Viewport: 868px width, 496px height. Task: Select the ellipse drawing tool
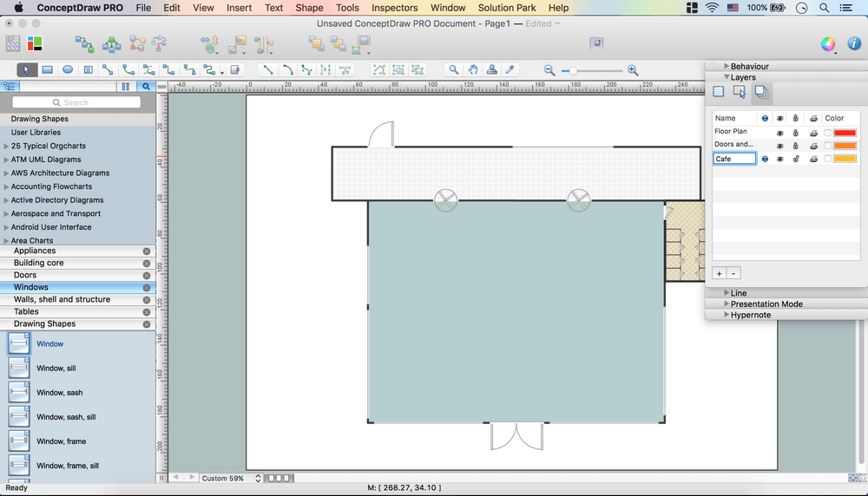[x=68, y=70]
